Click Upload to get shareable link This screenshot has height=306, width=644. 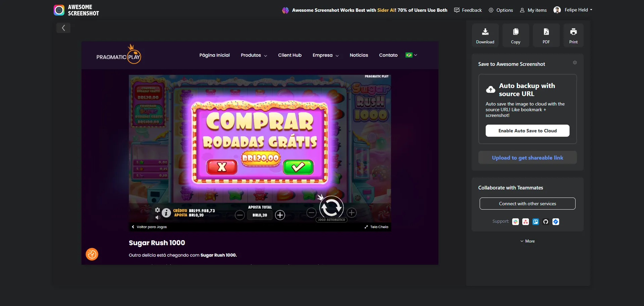(528, 158)
